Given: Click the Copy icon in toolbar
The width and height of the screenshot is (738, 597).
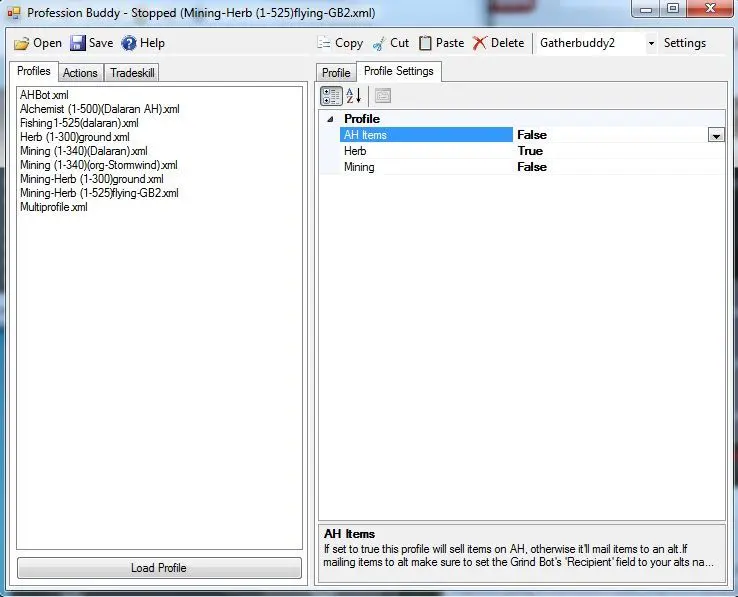Looking at the screenshot, I should (324, 43).
